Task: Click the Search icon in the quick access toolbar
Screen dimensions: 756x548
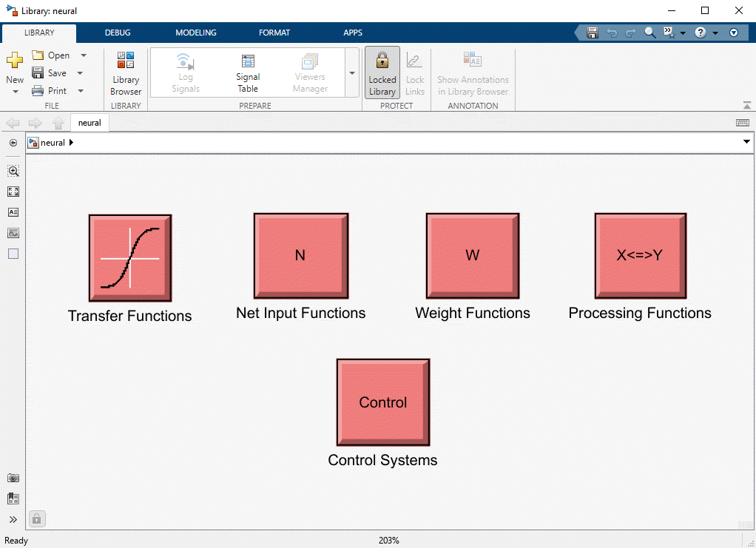Action: (649, 33)
